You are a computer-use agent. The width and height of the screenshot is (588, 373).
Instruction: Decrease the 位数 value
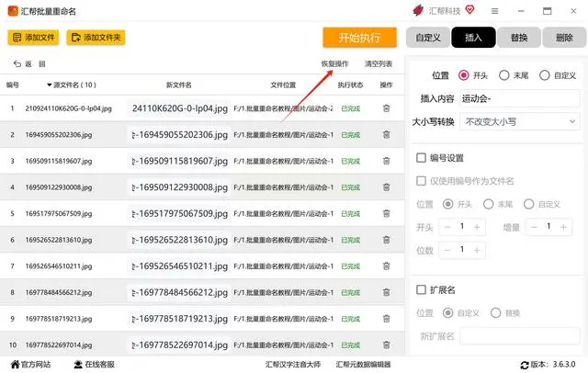pos(447,250)
